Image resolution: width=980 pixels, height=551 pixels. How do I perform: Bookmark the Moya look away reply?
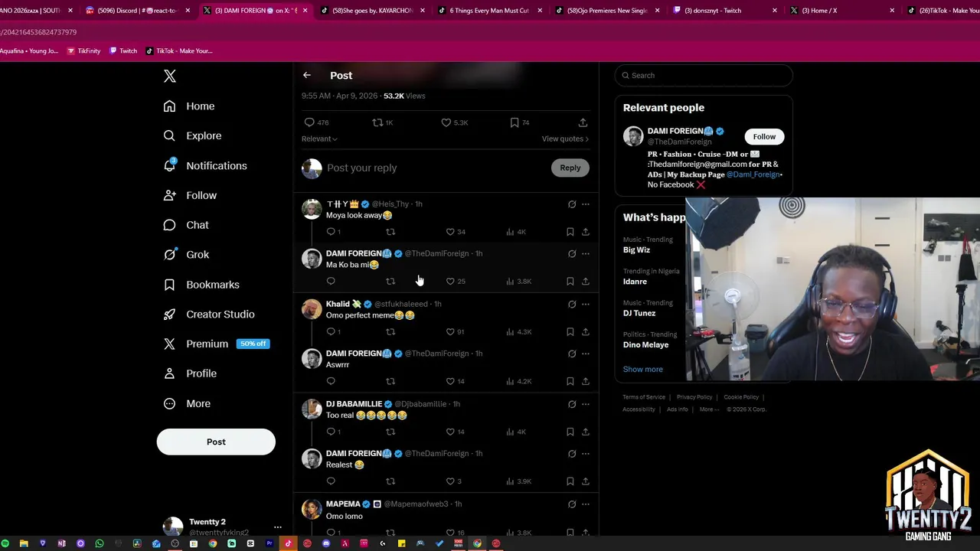pyautogui.click(x=570, y=232)
